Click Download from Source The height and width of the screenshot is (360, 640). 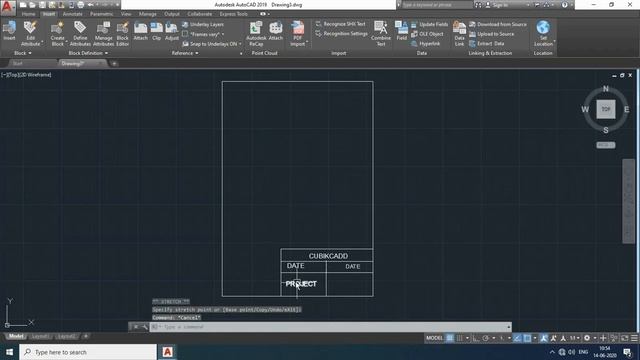point(498,24)
